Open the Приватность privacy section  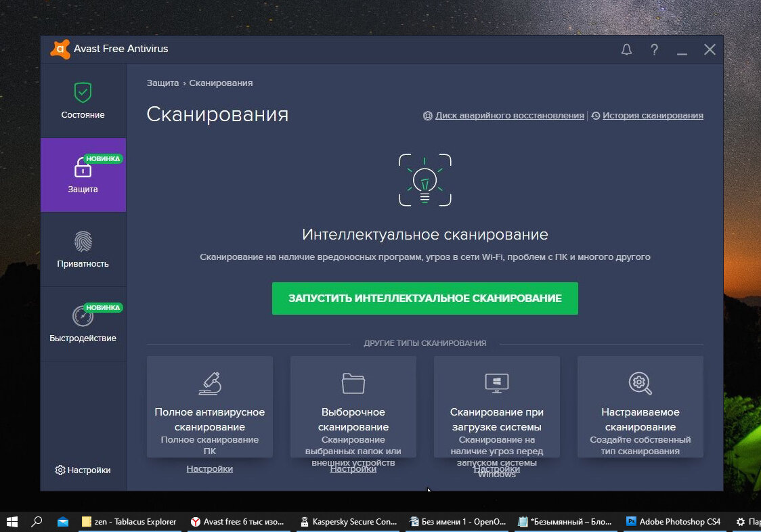(x=83, y=250)
